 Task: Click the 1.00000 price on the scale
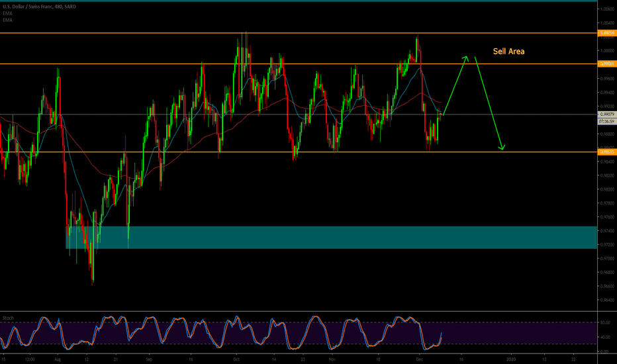tap(607, 50)
